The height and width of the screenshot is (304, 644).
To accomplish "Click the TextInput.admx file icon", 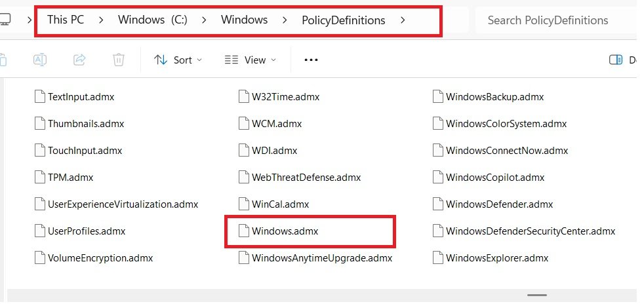I will pyautogui.click(x=39, y=97).
